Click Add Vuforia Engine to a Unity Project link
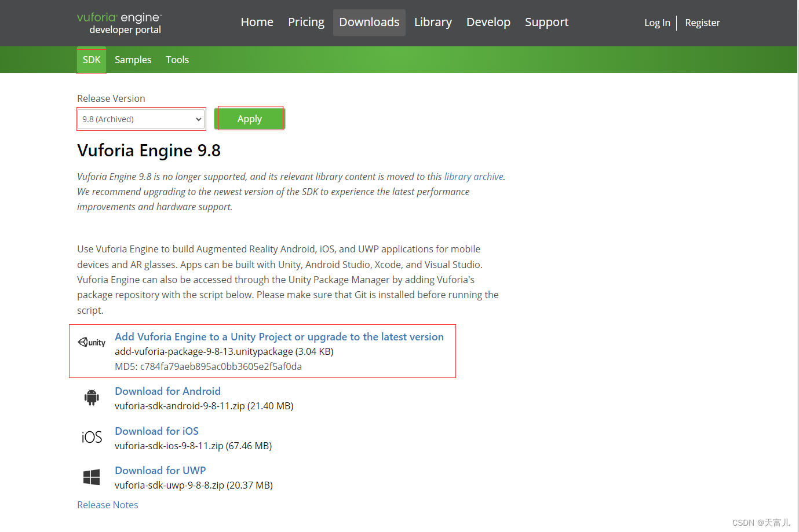Viewport: 799px width, 532px height. click(279, 337)
